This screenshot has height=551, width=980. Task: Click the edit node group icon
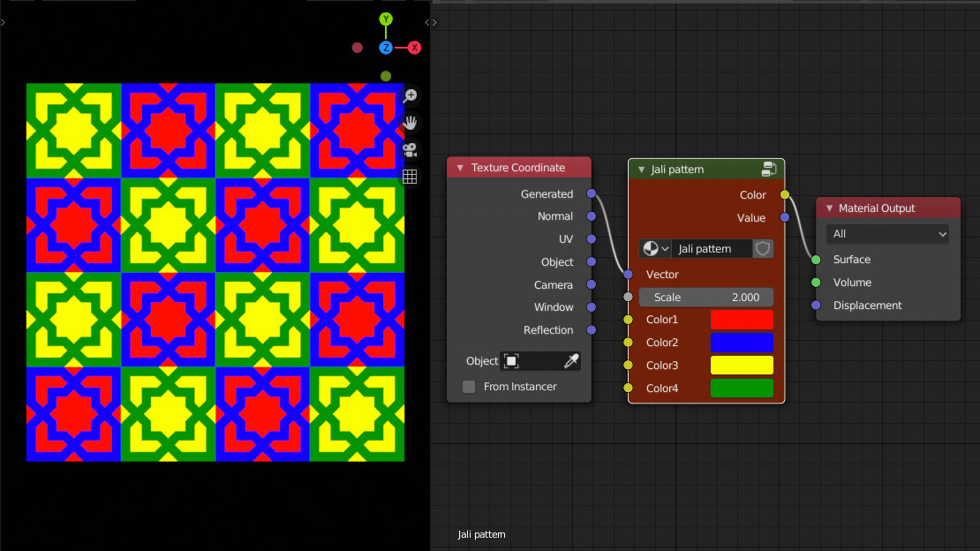click(x=770, y=169)
